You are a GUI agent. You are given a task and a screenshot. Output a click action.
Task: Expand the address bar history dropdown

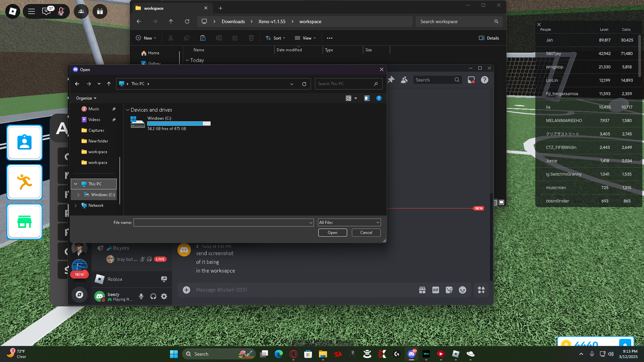click(x=292, y=84)
